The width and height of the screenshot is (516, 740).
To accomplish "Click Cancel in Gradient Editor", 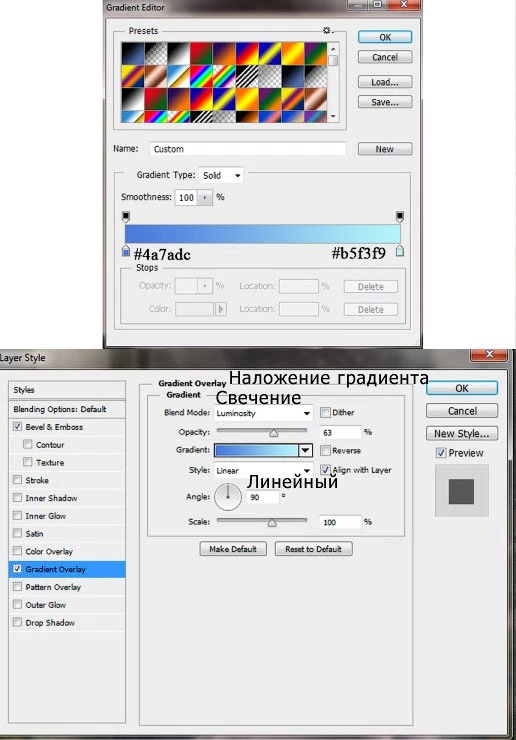I will [385, 57].
